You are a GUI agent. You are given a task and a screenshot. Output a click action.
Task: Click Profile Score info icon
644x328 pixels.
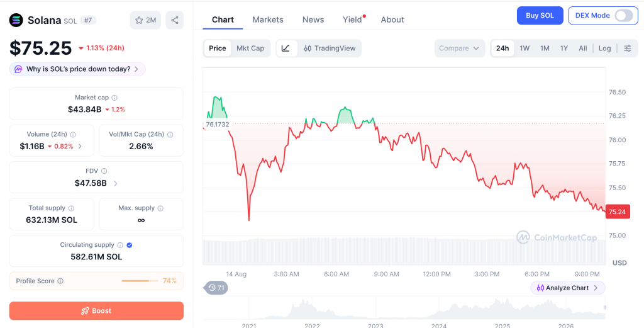(x=60, y=281)
